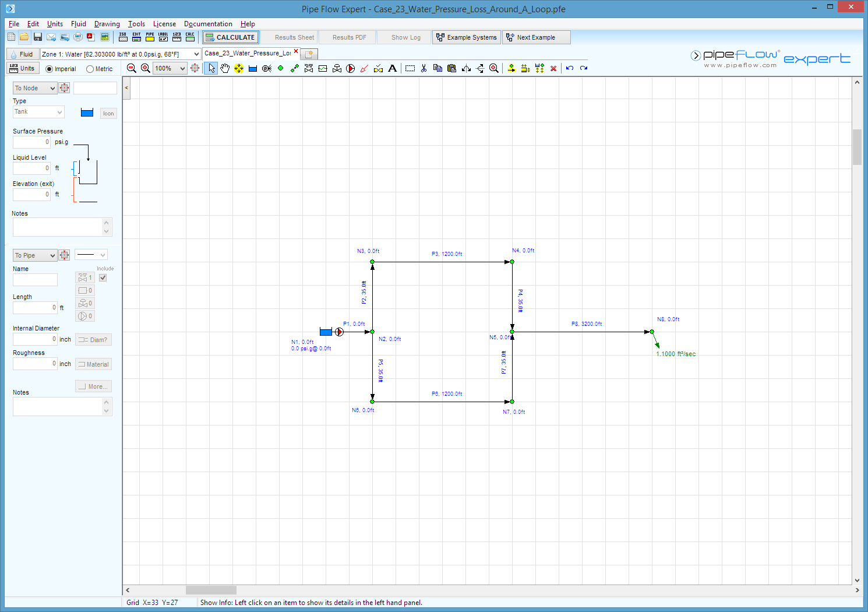Open the Drawing menu
Screen dimensions: 868x612
(107, 24)
